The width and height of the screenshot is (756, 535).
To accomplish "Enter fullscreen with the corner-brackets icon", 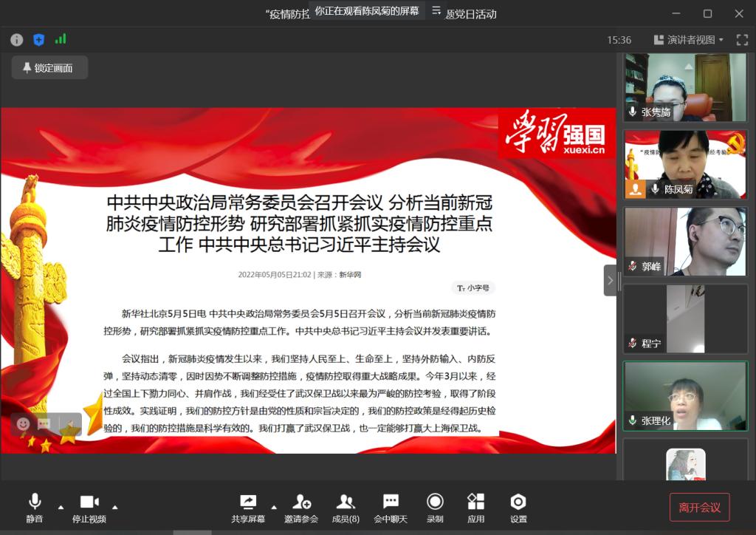I will (742, 40).
